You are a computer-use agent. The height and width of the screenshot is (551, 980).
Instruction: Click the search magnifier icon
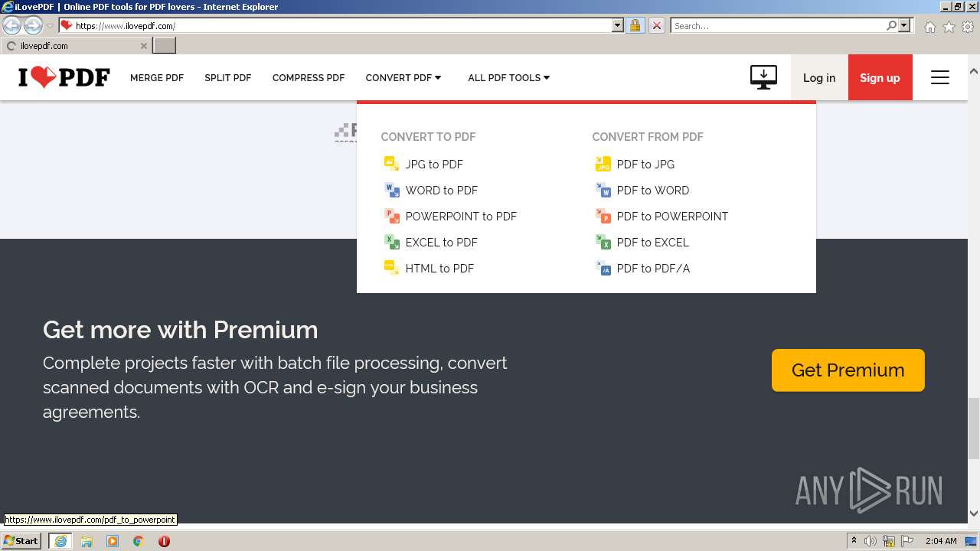[891, 25]
